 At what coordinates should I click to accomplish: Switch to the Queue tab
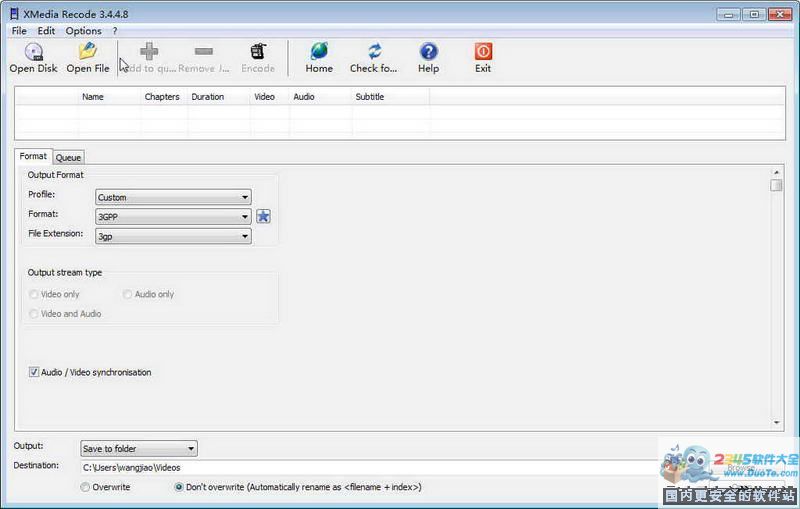click(68, 158)
